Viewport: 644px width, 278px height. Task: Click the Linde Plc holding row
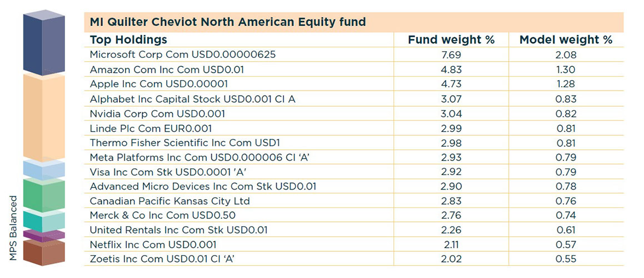click(x=151, y=128)
